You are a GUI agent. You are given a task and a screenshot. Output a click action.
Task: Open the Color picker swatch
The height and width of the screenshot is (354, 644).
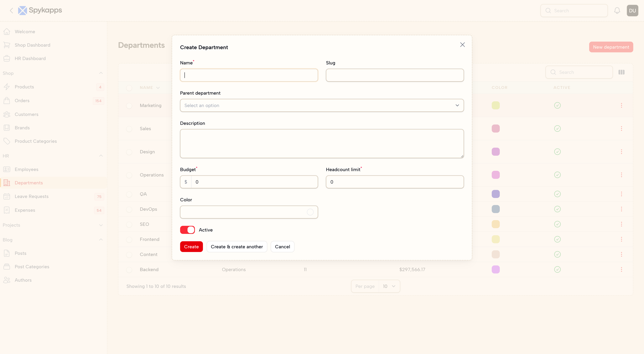(310, 212)
